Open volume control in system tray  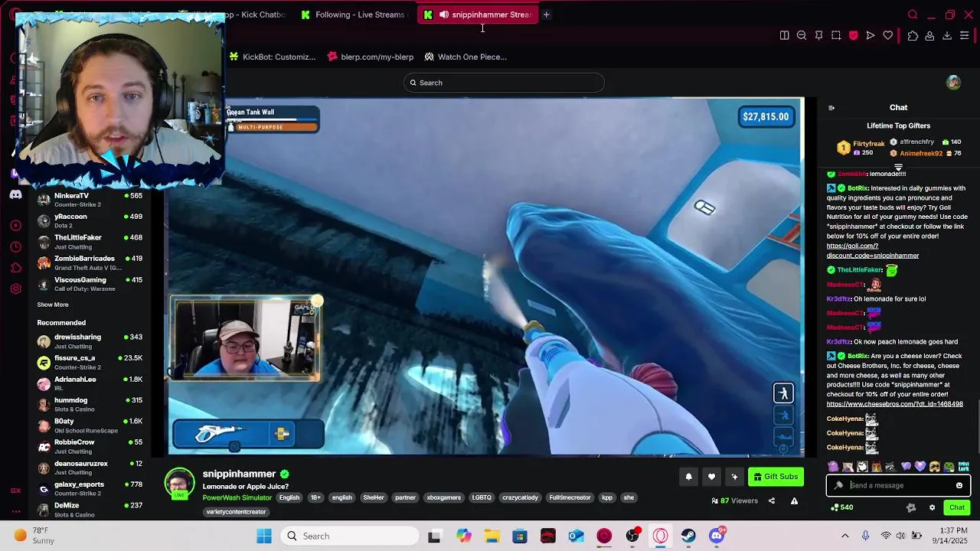coord(902,536)
